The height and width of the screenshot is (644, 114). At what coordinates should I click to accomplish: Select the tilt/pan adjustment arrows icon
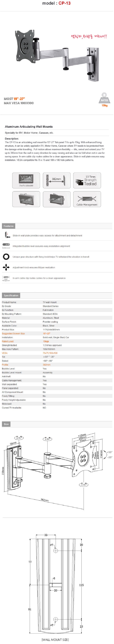tap(6, 267)
